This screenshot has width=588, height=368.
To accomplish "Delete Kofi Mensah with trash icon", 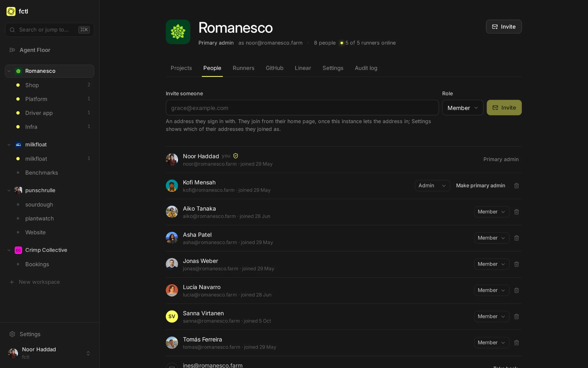I will [516, 185].
